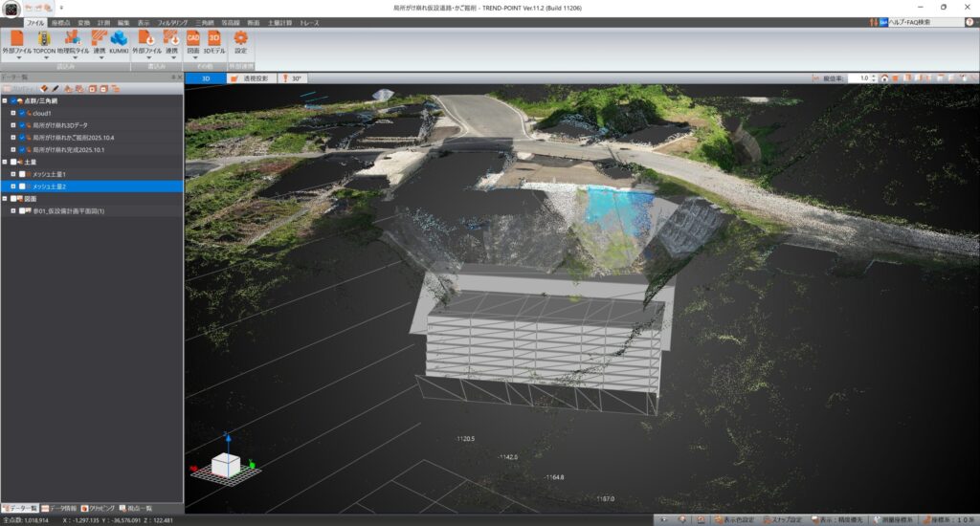The width and height of the screenshot is (980, 526).
Task: Switch to the フィルタリング ribbon tab
Action: coord(172,22)
